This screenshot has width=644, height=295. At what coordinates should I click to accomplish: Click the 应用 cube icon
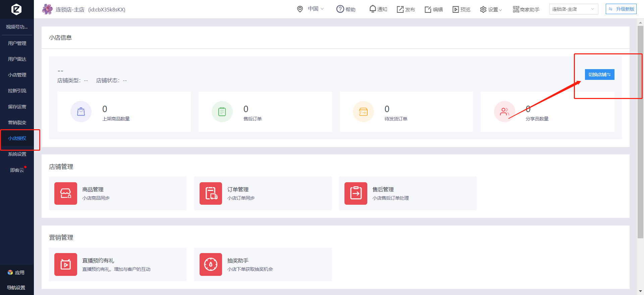point(10,273)
